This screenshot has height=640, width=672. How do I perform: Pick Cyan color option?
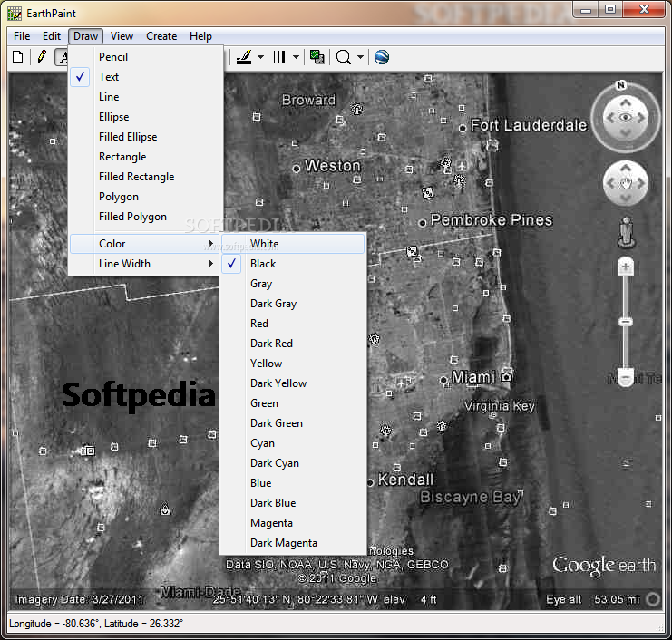pyautogui.click(x=293, y=443)
